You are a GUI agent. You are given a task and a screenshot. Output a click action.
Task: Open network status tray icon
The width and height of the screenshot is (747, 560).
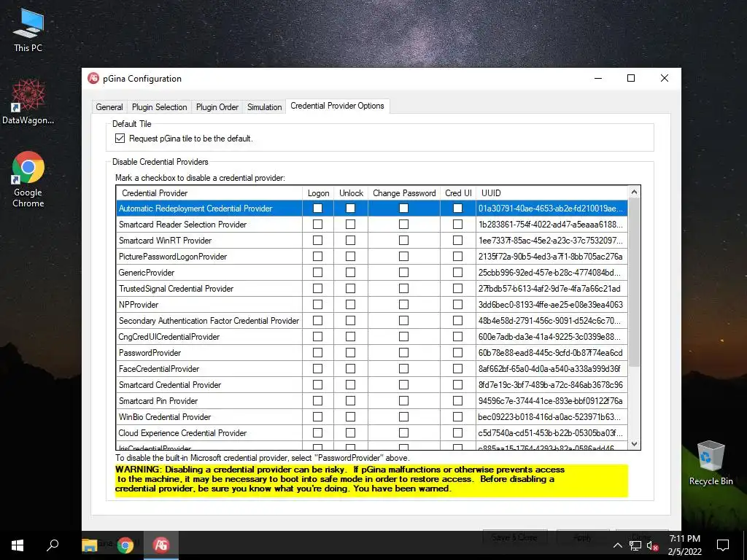[635, 545]
